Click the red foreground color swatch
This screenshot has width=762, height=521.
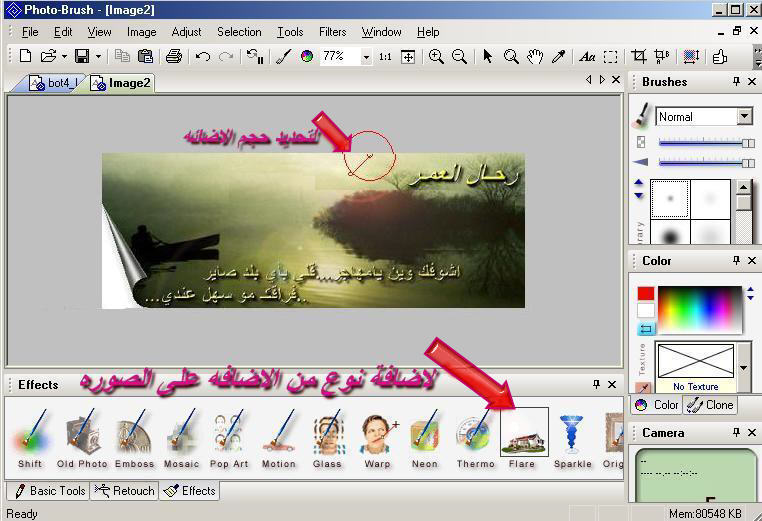(646, 294)
